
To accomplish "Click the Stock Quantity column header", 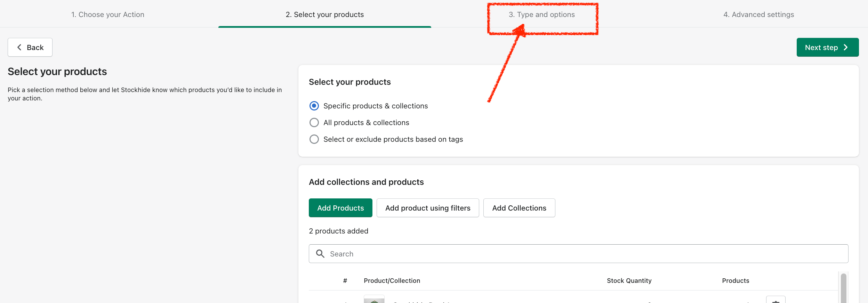I will pos(629,281).
